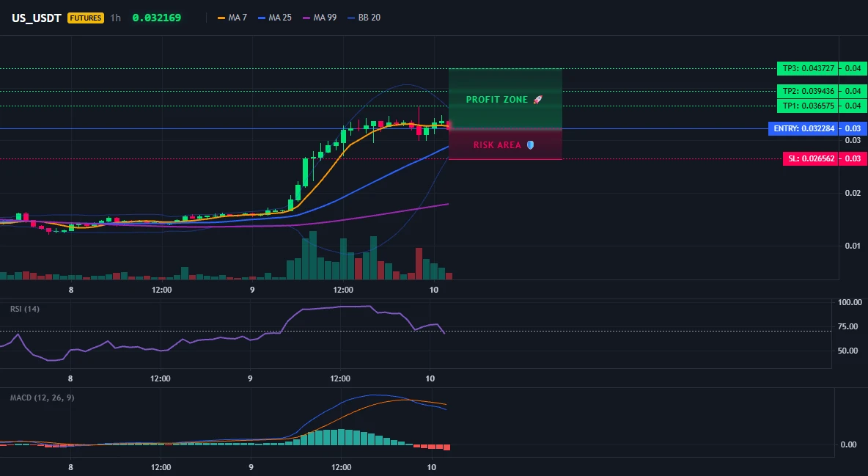The image size is (868, 476).
Task: Click the 0.00 value on MACD axis
Action: click(849, 444)
